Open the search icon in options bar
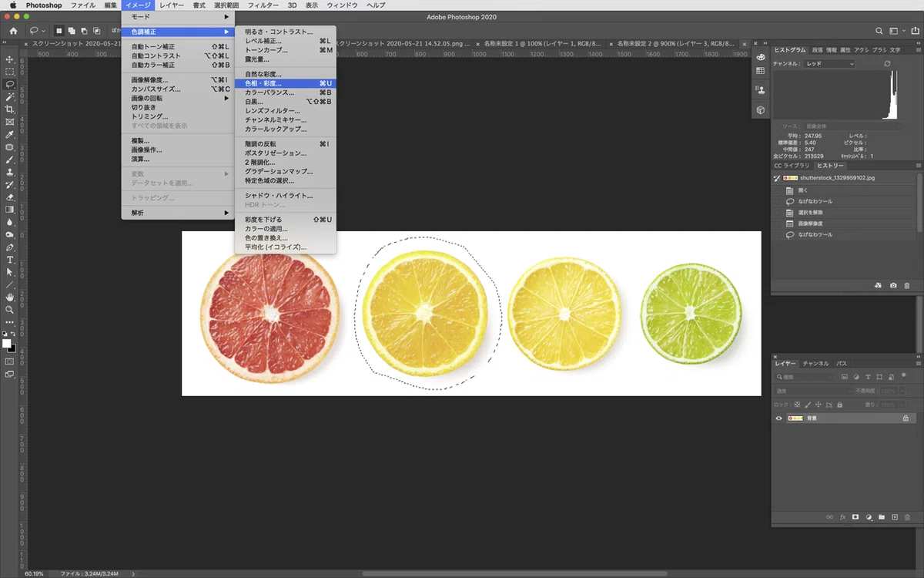The height and width of the screenshot is (578, 924). click(x=879, y=31)
